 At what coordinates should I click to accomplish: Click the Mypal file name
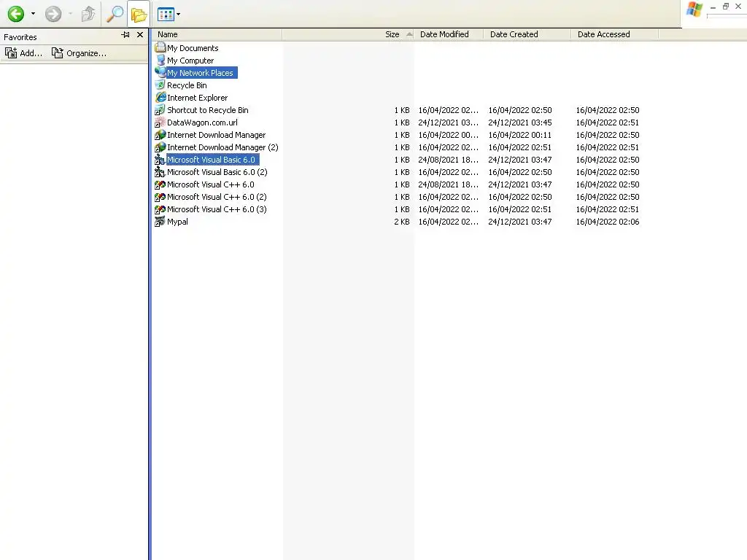point(177,222)
